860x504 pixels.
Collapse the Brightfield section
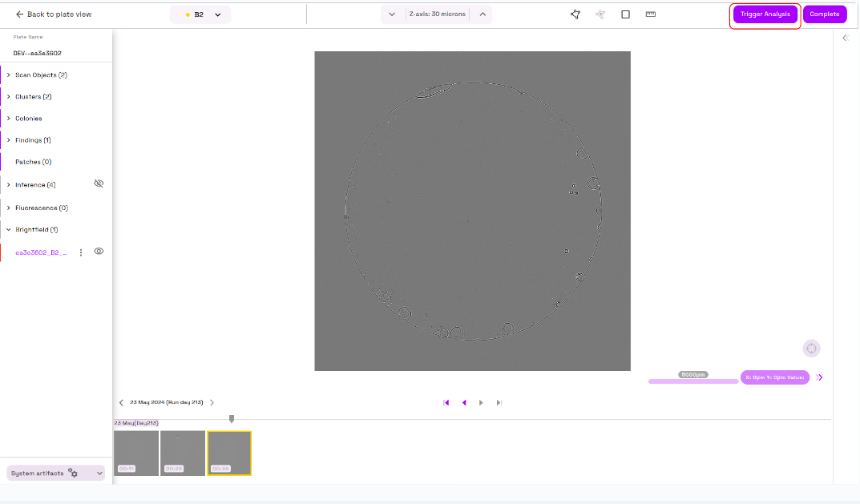[x=8, y=230]
